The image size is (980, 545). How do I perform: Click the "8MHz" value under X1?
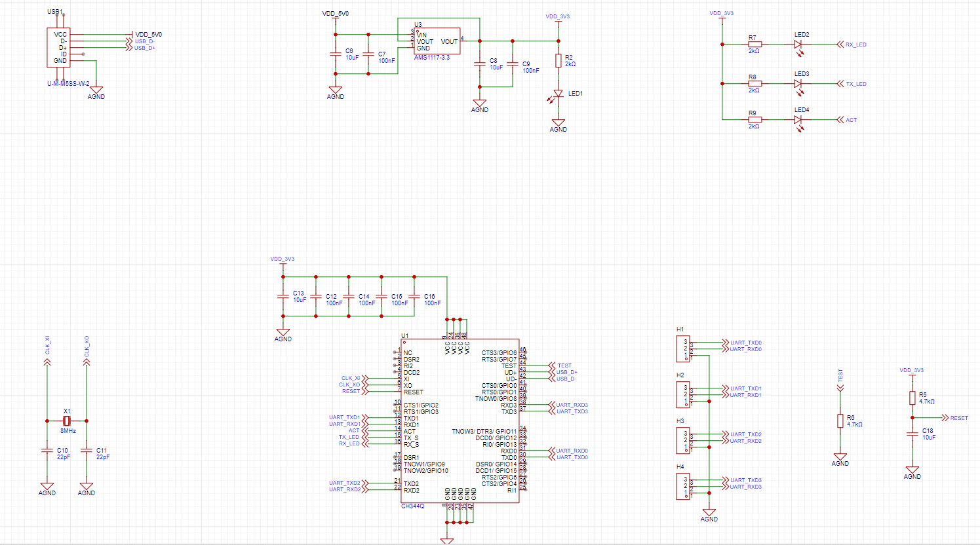point(68,431)
